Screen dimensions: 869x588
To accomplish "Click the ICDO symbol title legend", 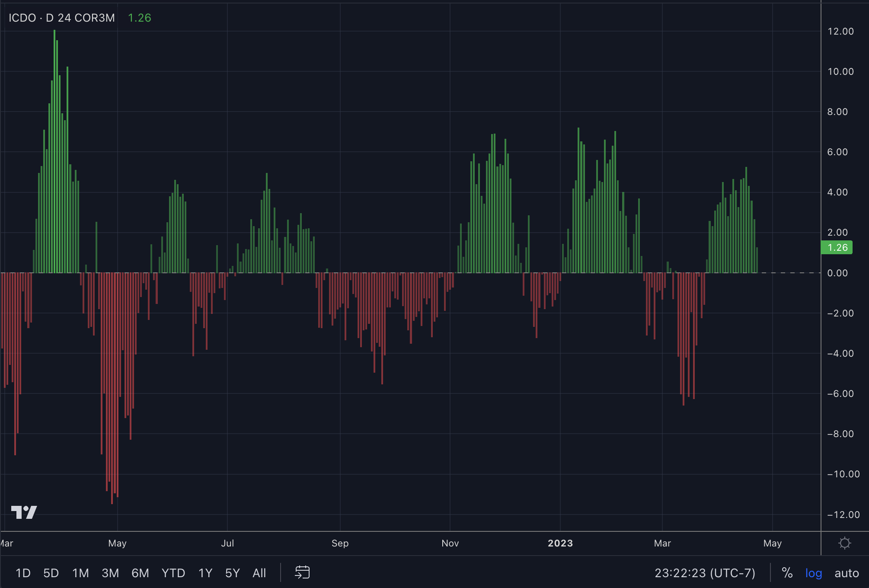I will [x=61, y=18].
